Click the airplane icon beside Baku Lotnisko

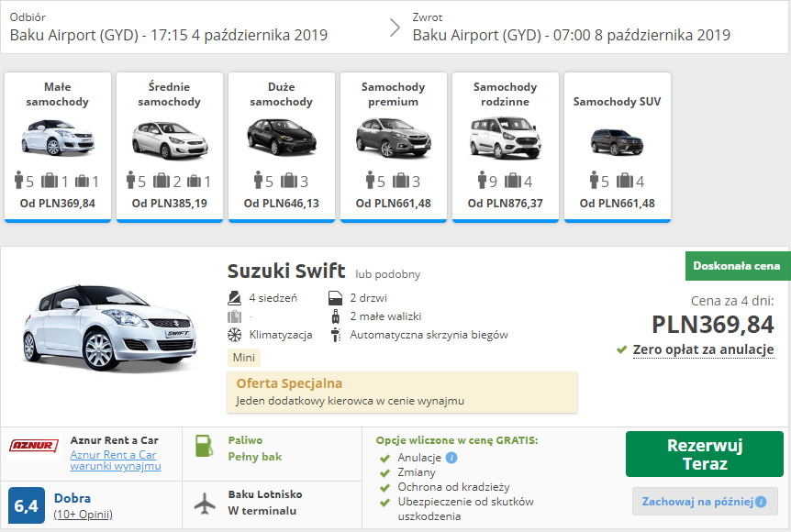pos(205,504)
